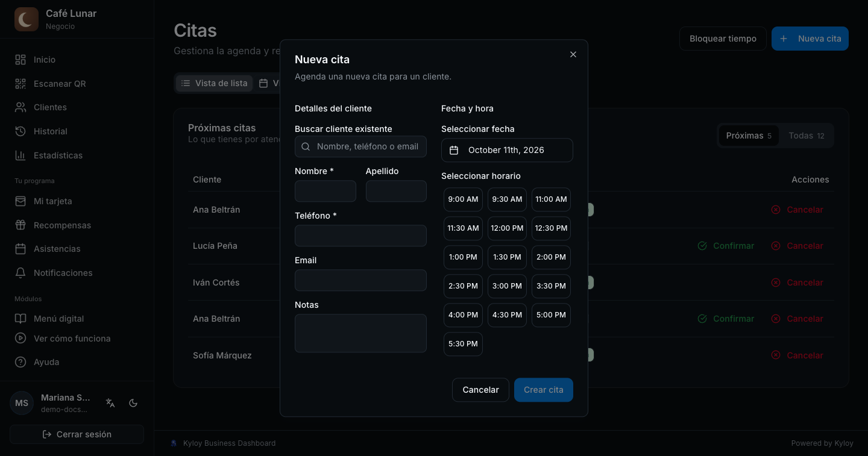Viewport: 868px width, 456px height.
Task: Click the Ver cómo funciona play icon
Action: click(x=20, y=339)
